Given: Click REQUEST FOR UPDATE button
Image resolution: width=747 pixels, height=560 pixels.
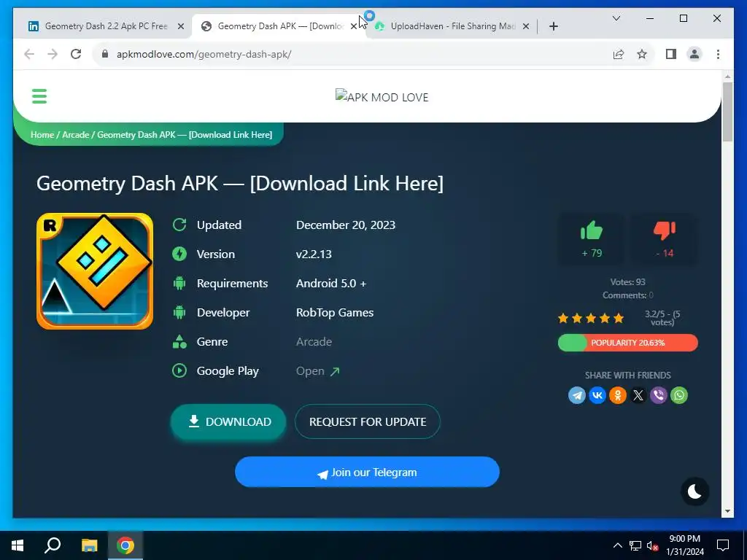Looking at the screenshot, I should 368,421.
